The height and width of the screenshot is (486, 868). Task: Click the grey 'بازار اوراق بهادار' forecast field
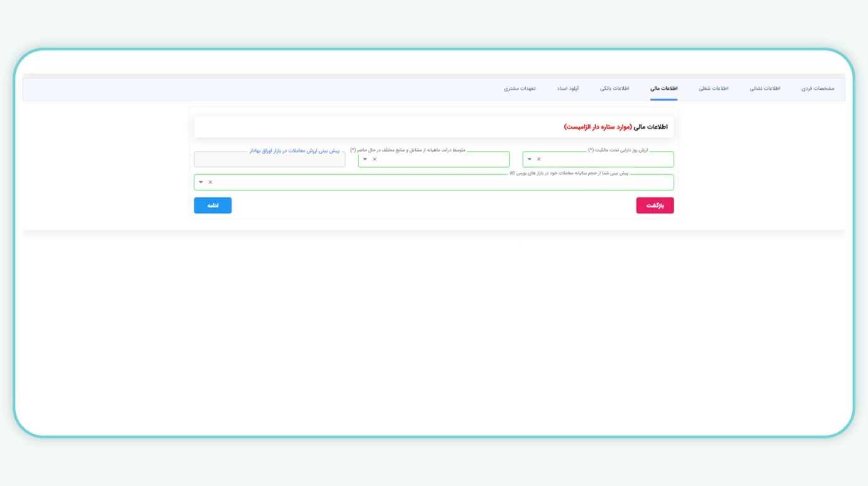(x=269, y=160)
